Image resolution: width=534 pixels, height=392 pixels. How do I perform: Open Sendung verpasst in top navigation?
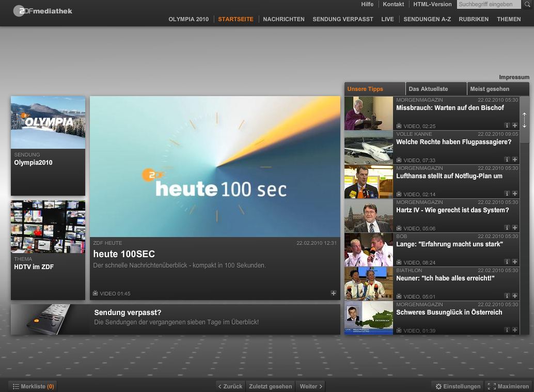[x=342, y=19]
